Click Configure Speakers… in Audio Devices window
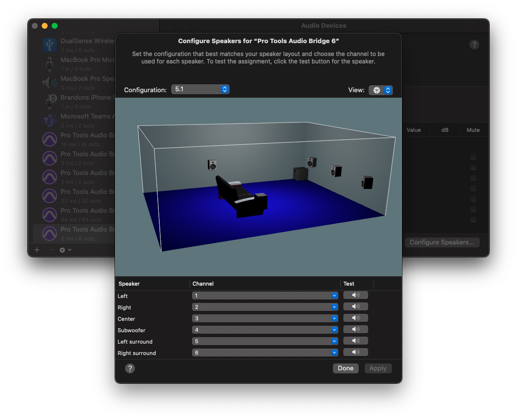 pyautogui.click(x=442, y=242)
